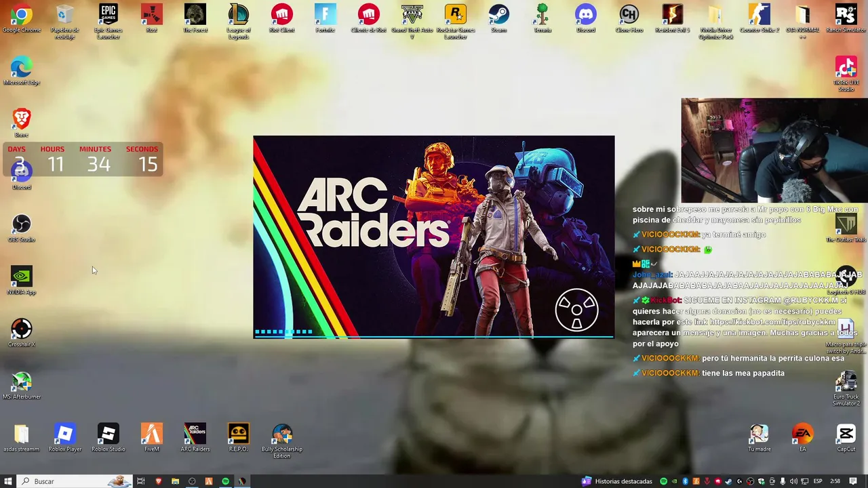Open the Terraria shortcut
The width and height of the screenshot is (868, 488).
click(x=542, y=19)
